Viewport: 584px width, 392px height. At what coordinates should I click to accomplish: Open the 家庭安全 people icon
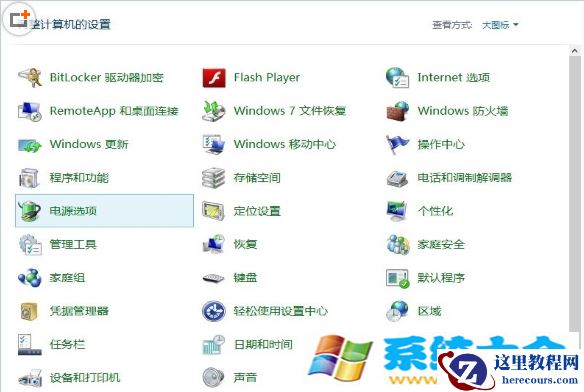(x=397, y=244)
